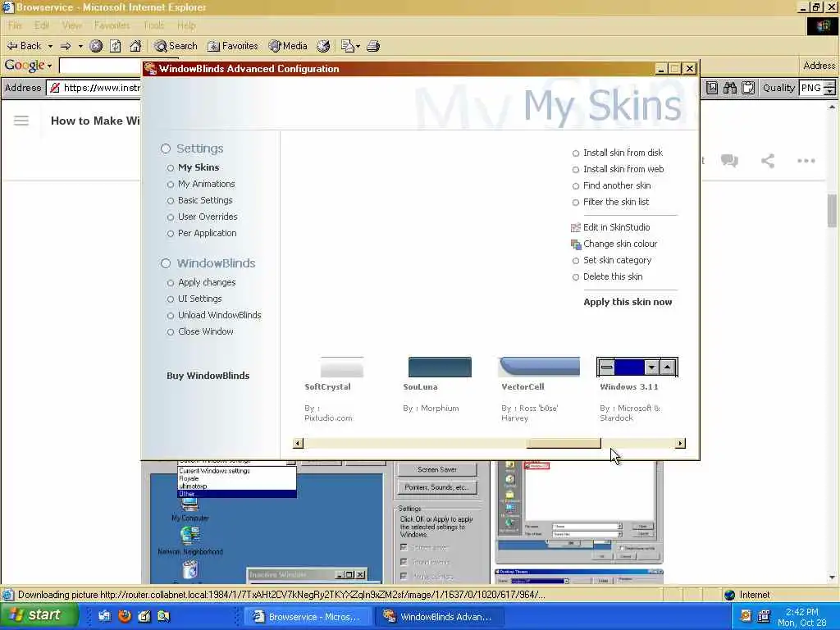This screenshot has height=630, width=840.
Task: Click the Browservice address URL field
Action: 94,88
